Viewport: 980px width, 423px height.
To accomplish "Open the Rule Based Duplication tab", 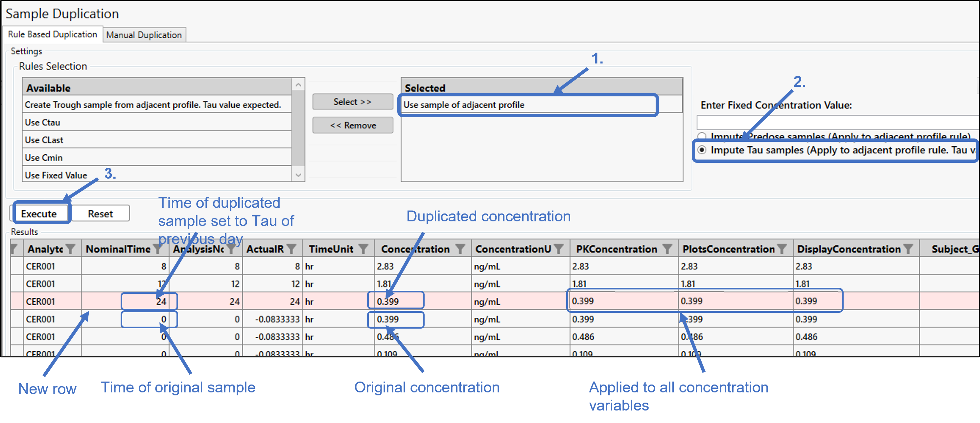I will (x=53, y=34).
